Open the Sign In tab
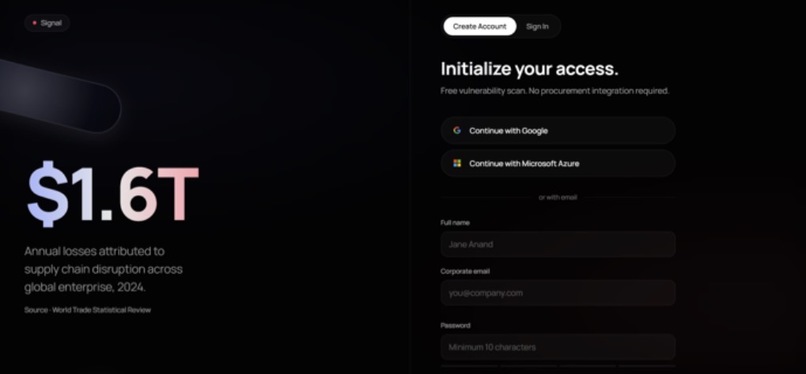806x374 pixels. coord(537,26)
